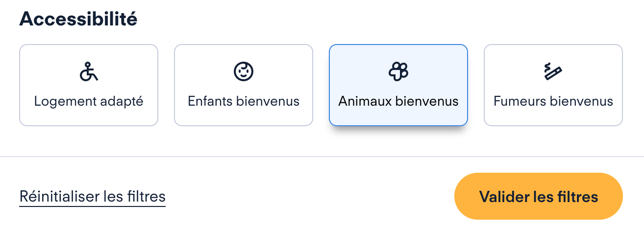Choose the accessible housing option card
Viewport: 644px width, 228px height.
(89, 85)
